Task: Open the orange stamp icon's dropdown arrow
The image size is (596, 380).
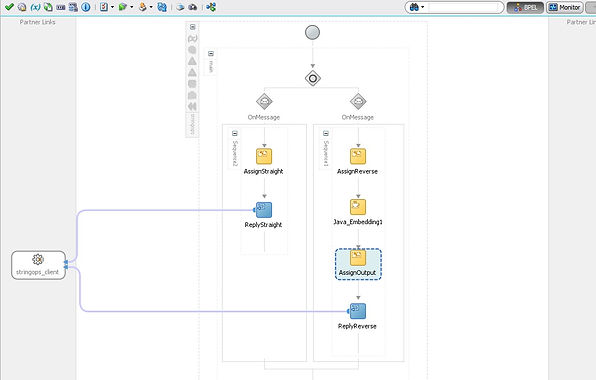Action: point(151,7)
